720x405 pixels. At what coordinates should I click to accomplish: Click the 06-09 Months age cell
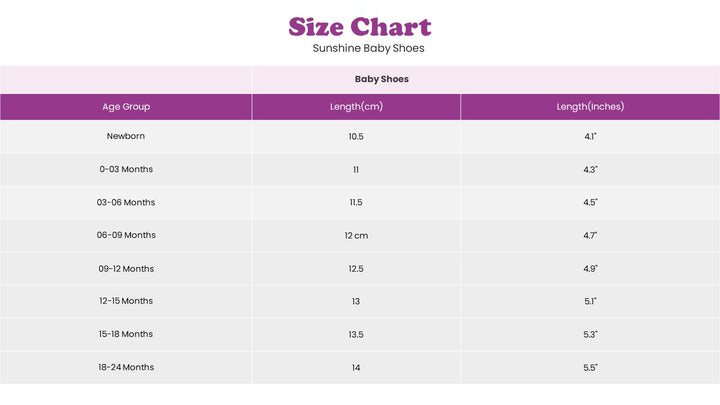(126, 235)
